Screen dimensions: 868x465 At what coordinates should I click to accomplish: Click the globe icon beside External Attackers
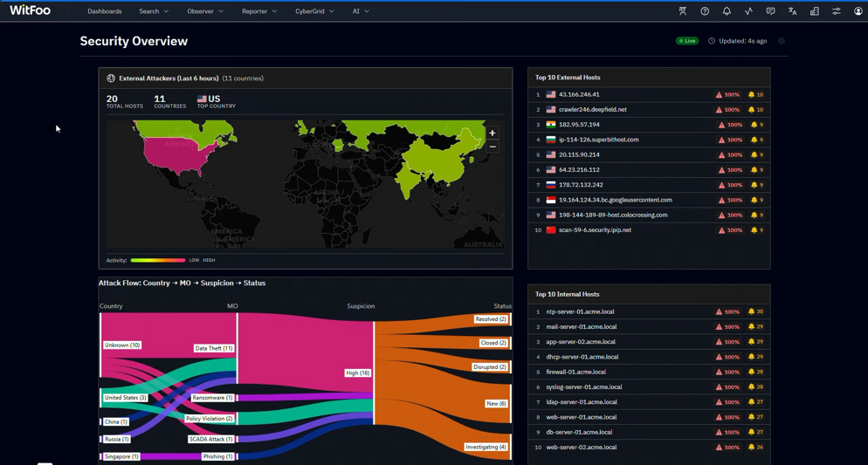[111, 79]
